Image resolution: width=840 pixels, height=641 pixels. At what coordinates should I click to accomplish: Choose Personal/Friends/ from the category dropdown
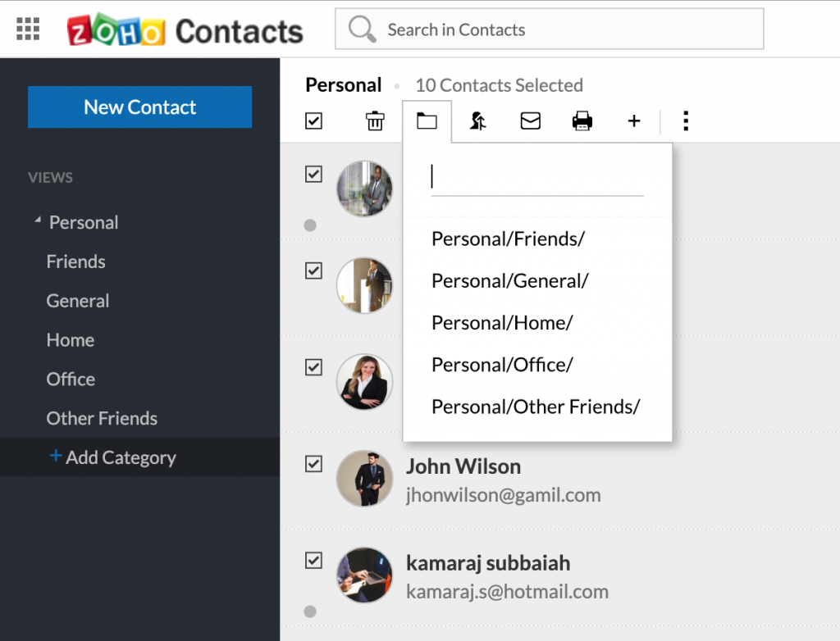point(508,239)
